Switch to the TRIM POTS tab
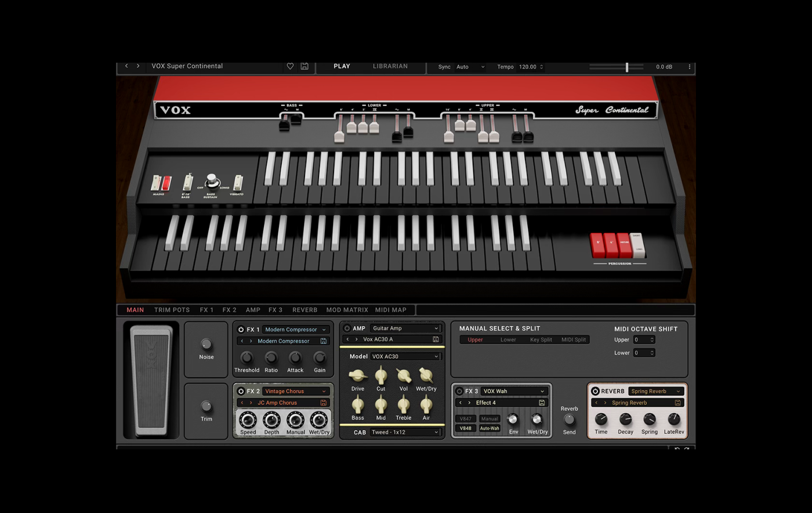This screenshot has height=513, width=812. pos(172,310)
